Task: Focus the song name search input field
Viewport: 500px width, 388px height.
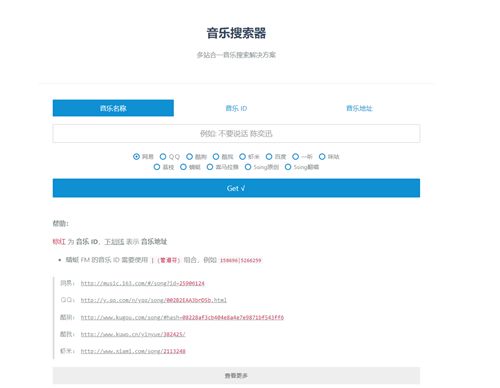Action: [236, 133]
